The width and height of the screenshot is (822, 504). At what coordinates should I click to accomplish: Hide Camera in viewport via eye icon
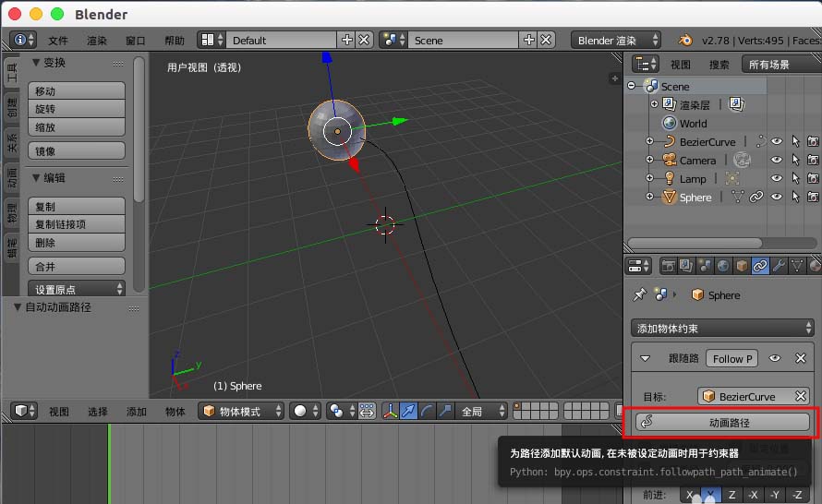tap(777, 160)
